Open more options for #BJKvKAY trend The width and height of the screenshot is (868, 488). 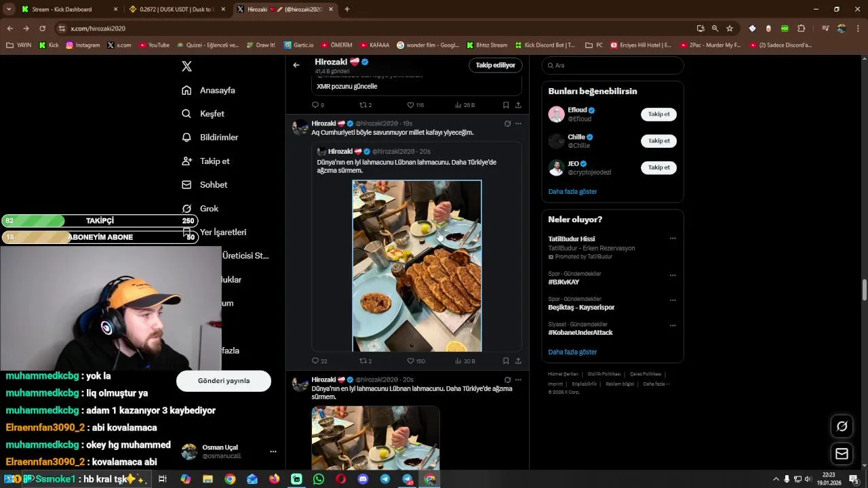[673, 275]
